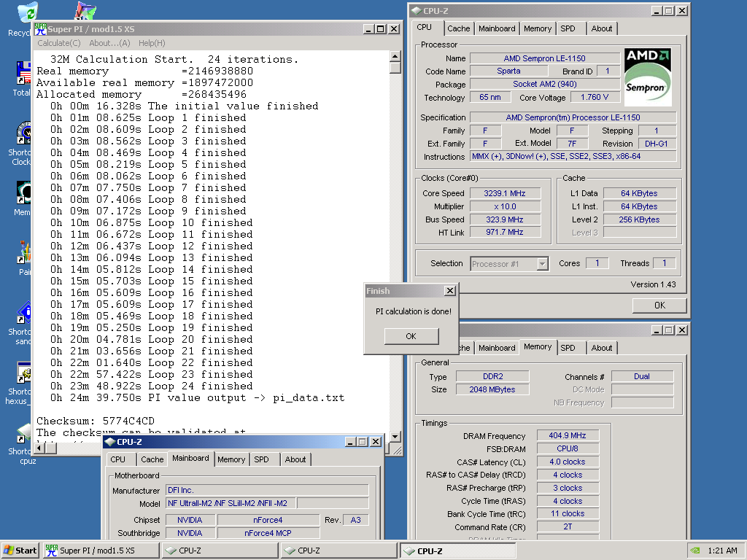Select the Shortcut to sandra desktop icon

[x=24, y=313]
